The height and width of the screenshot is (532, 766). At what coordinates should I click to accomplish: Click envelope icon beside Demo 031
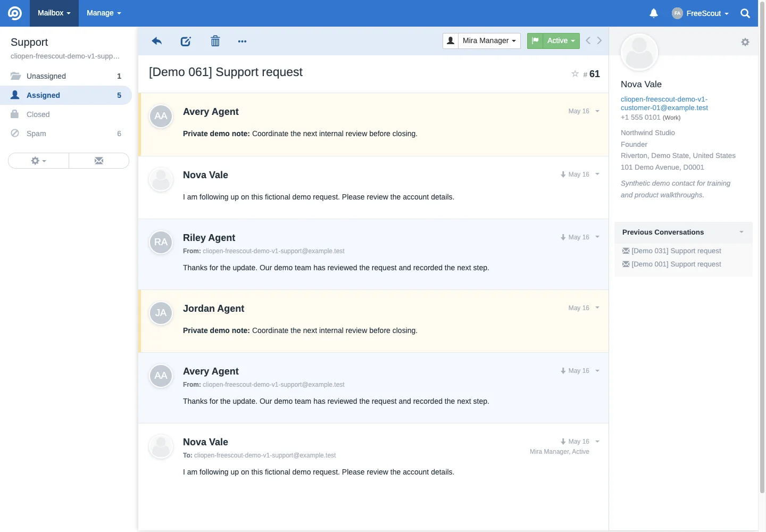tap(626, 251)
